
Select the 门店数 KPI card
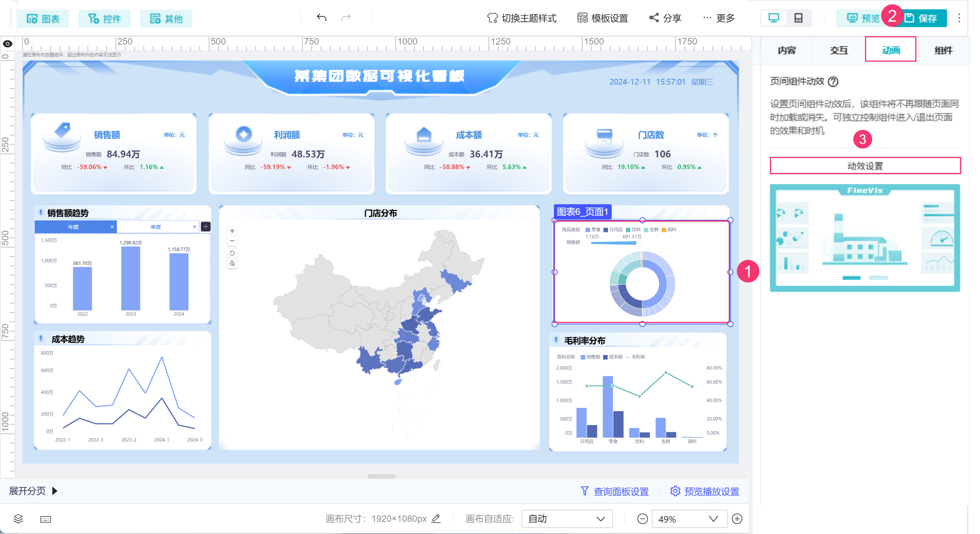(646, 153)
